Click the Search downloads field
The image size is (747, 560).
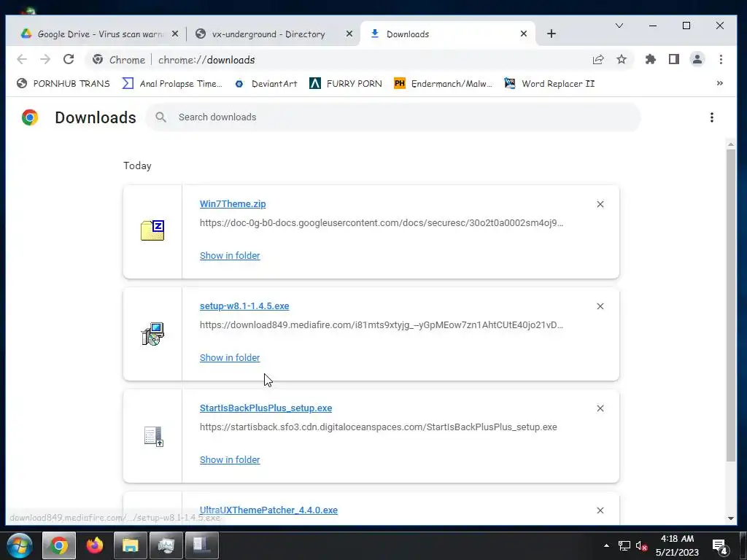click(x=393, y=117)
